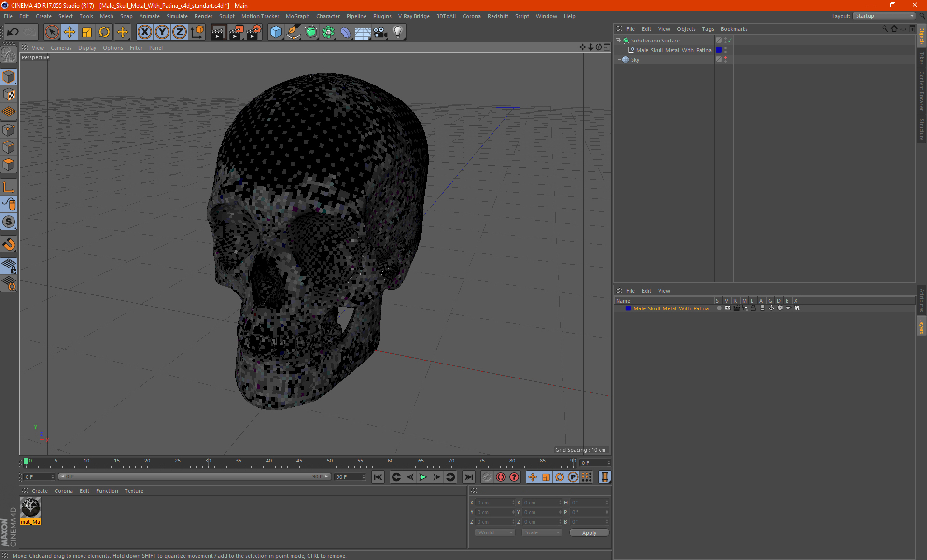927x560 pixels.
Task: Open the Content Browser side tab
Action: pos(921,91)
